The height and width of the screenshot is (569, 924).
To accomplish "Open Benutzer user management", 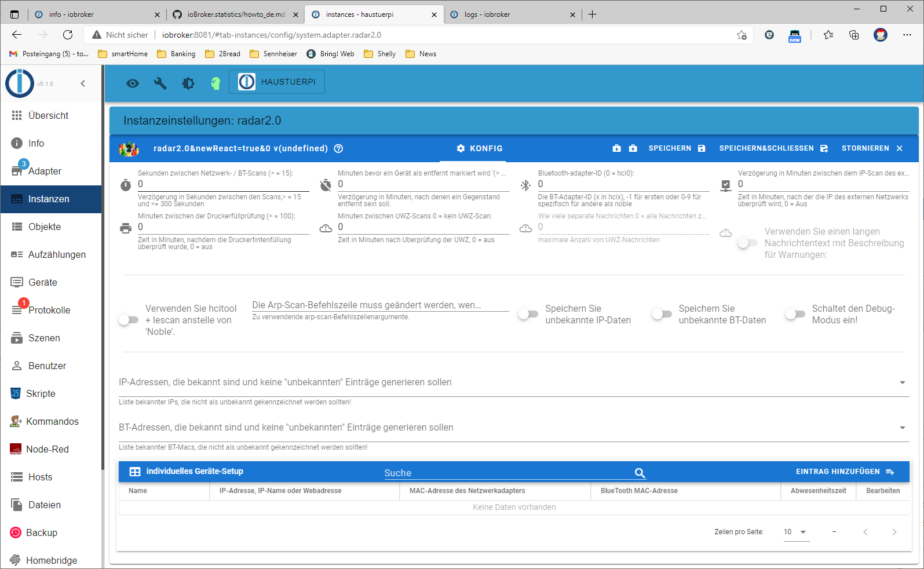I will click(x=51, y=366).
